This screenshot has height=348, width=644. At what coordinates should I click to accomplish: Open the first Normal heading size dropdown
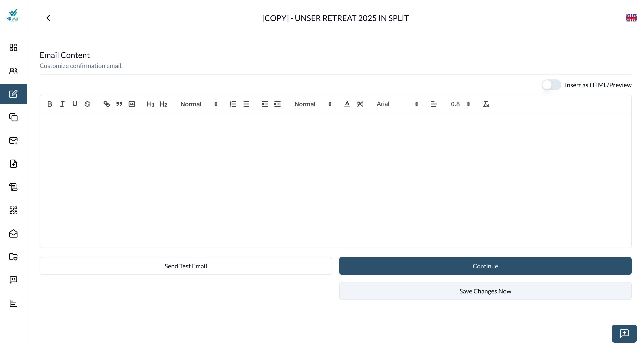(199, 104)
